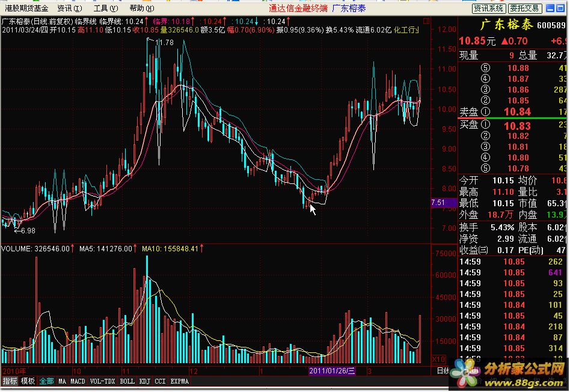Click the 化工行业 sector label
Viewport: 570px width, 392px height.
[x=406, y=30]
